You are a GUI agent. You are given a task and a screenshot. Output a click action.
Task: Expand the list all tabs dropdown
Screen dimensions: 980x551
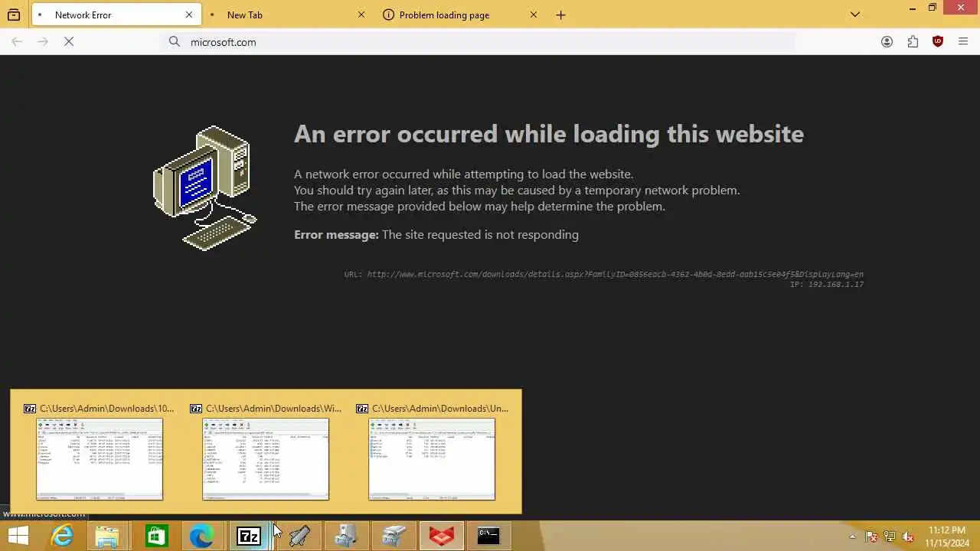855,15
